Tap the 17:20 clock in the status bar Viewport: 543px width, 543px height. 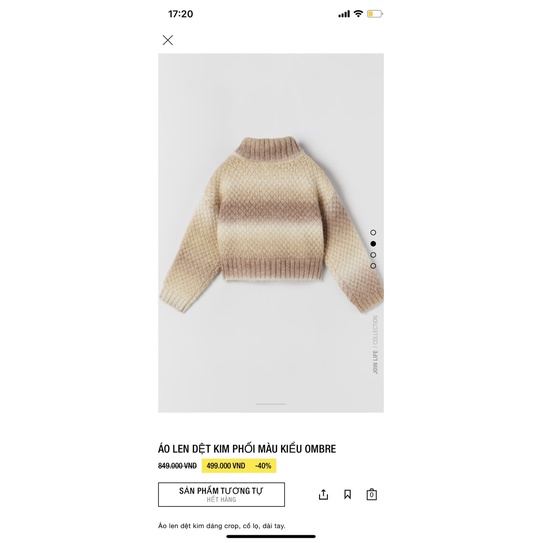180,14
